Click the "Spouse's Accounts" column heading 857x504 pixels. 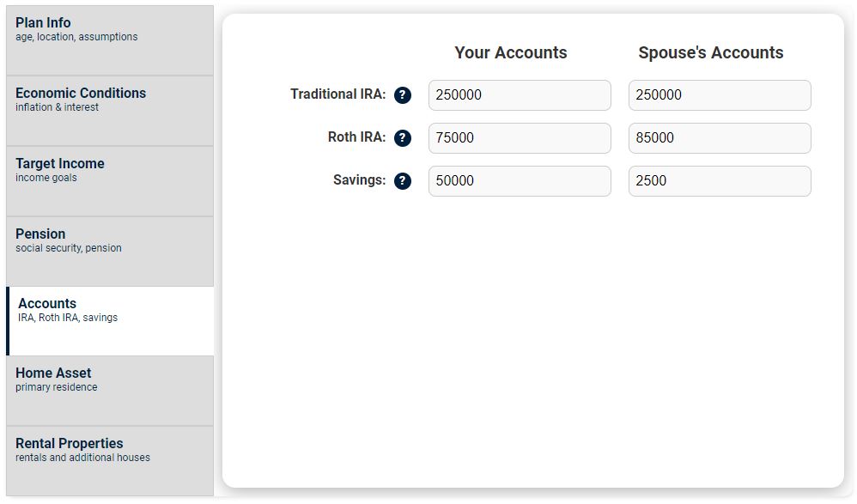pos(711,52)
